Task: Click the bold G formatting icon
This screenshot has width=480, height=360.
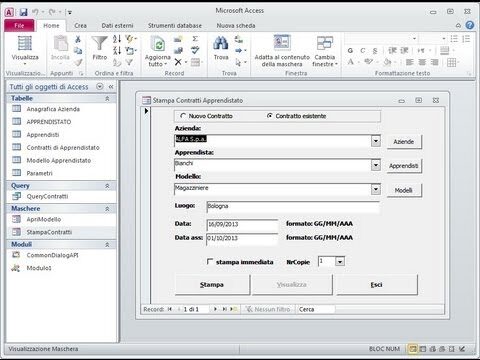Action: coord(350,51)
